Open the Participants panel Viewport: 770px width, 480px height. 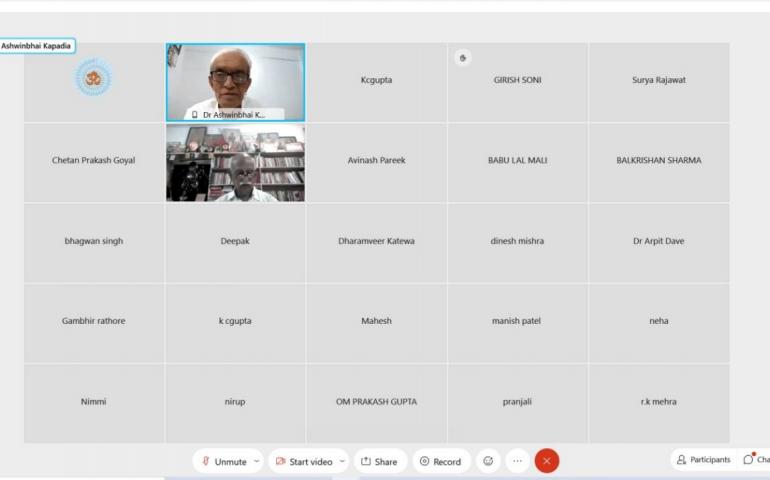click(704, 460)
